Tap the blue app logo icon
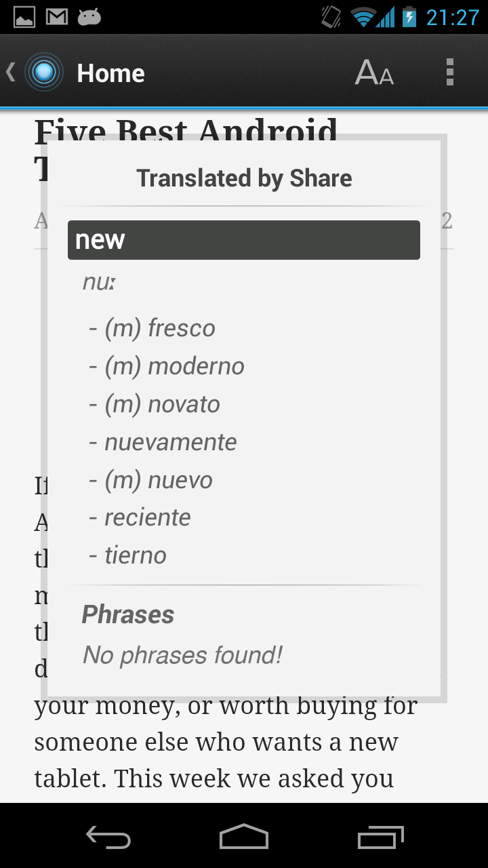 44,73
